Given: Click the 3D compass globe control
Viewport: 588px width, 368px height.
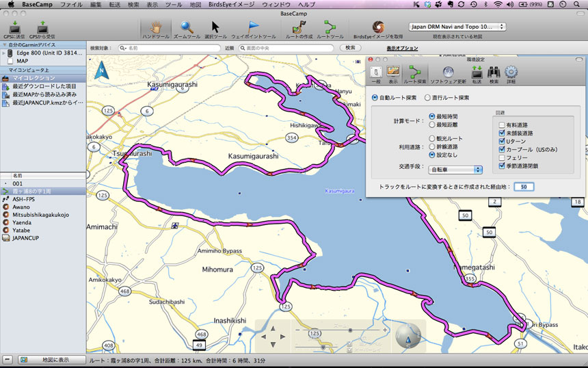Looking at the screenshot, I should pos(408,336).
